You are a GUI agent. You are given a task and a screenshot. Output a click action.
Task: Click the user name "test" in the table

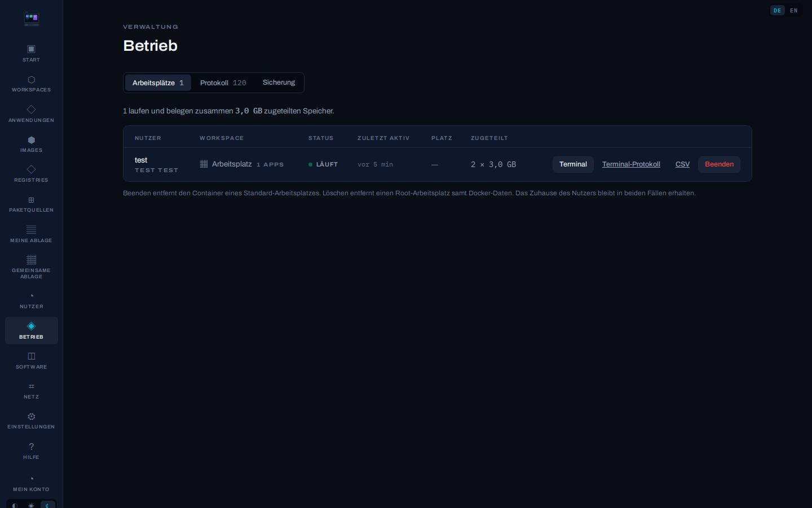(x=141, y=160)
